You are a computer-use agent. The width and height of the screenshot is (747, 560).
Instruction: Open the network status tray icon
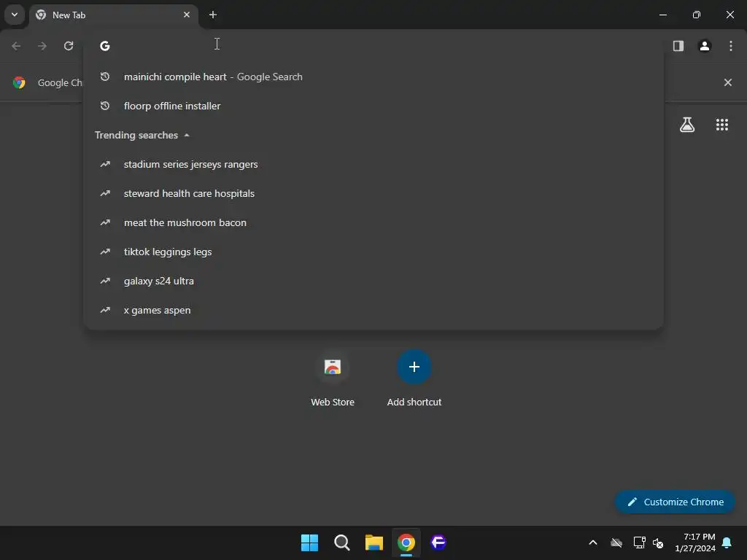(639, 542)
